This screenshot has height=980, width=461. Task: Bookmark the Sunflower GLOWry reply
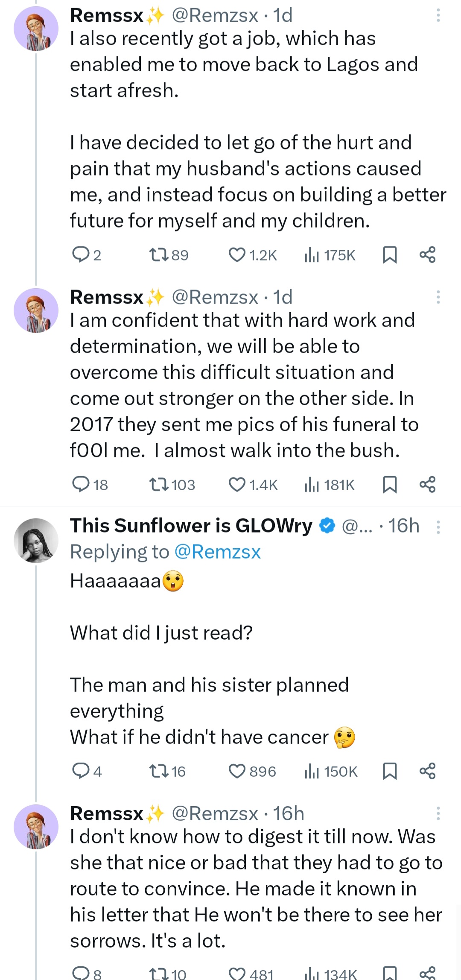pos(390,771)
